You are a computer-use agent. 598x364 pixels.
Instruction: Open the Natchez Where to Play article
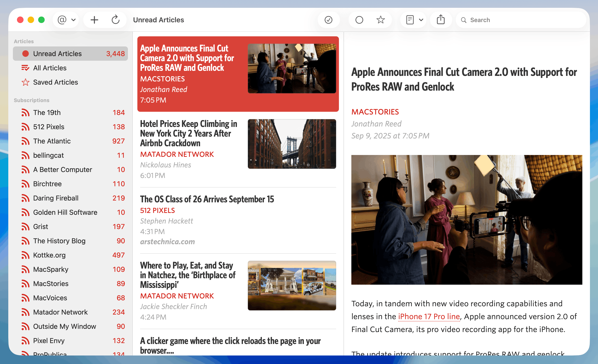click(x=238, y=291)
